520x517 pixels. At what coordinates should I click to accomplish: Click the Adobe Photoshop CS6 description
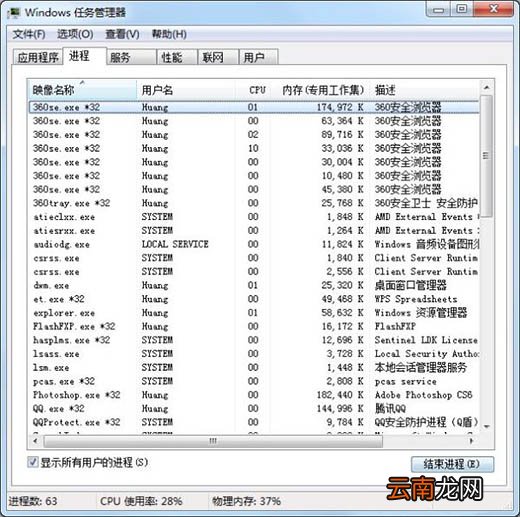tap(423, 395)
